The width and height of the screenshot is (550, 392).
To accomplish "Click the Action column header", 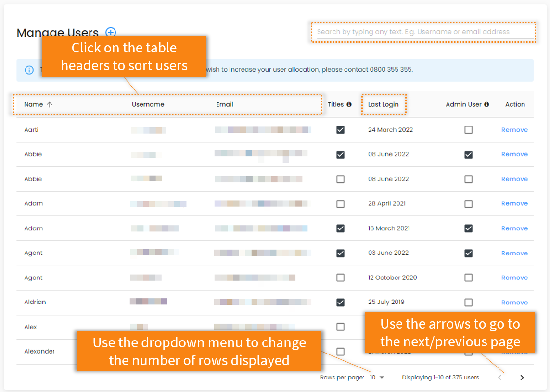I will 515,104.
